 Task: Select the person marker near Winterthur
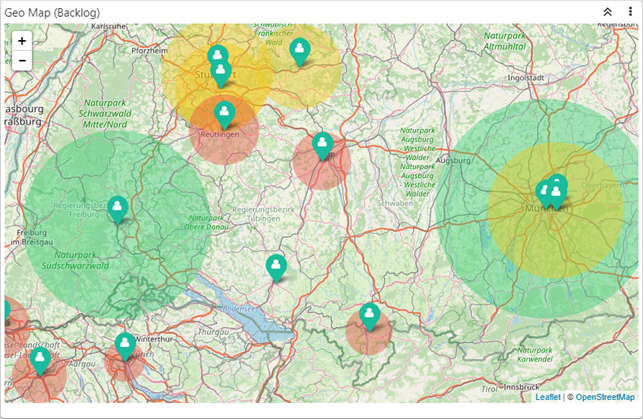[x=125, y=345]
